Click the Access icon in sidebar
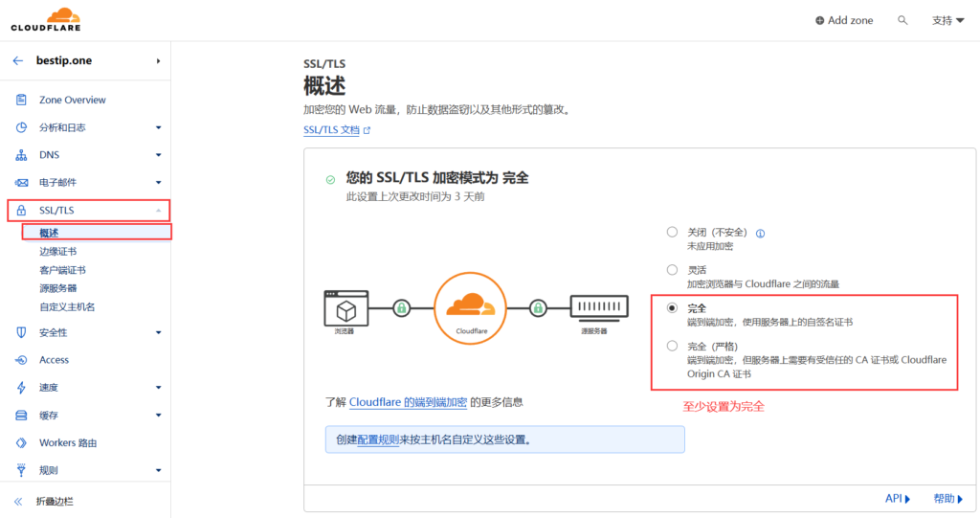Screen dimensions: 980x518 [21, 360]
